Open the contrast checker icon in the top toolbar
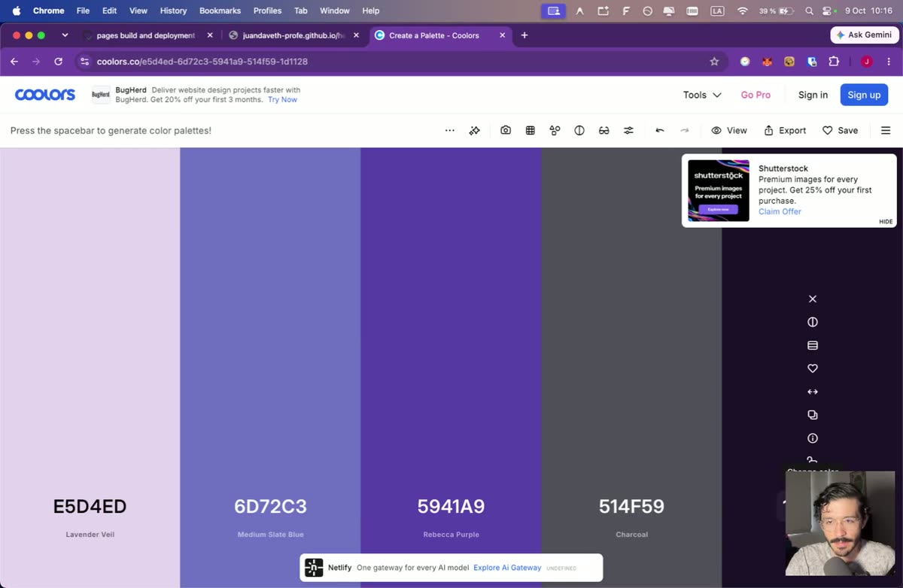This screenshot has width=903, height=588. pos(579,130)
